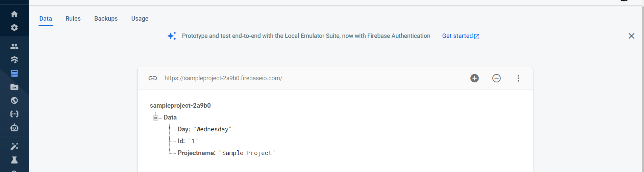Open Test Lab flask icon in sidebar
The width and height of the screenshot is (644, 172).
point(14,160)
